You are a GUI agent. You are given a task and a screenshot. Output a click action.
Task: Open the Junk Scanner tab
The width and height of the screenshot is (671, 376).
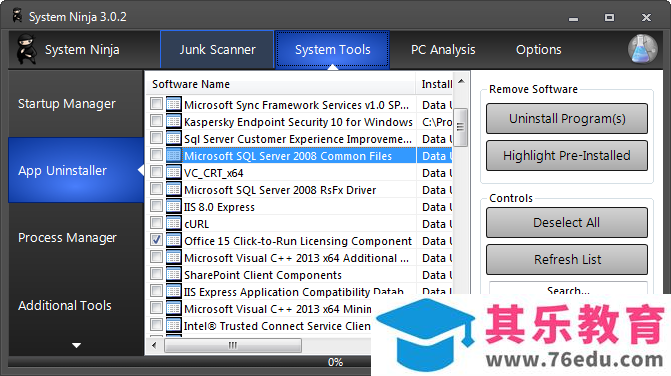coord(217,49)
